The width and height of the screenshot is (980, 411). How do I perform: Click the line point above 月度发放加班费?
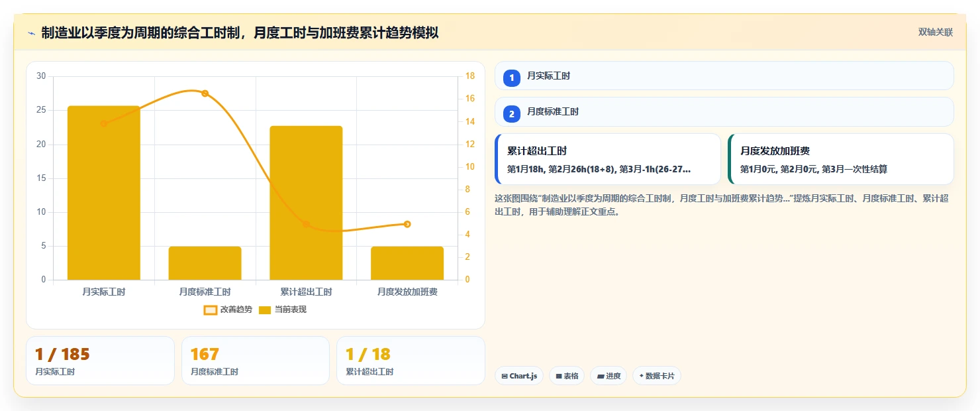pos(407,224)
